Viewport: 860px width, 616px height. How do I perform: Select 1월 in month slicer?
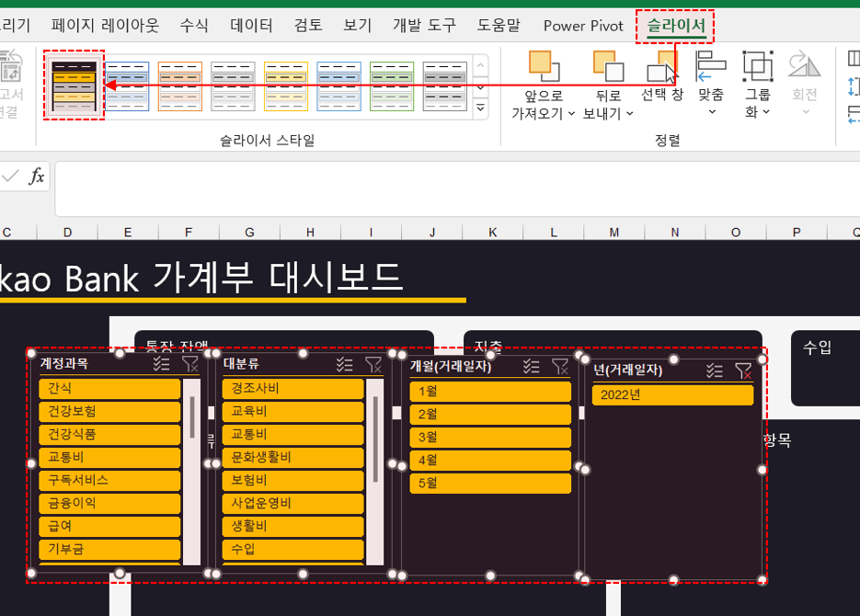[x=490, y=392]
